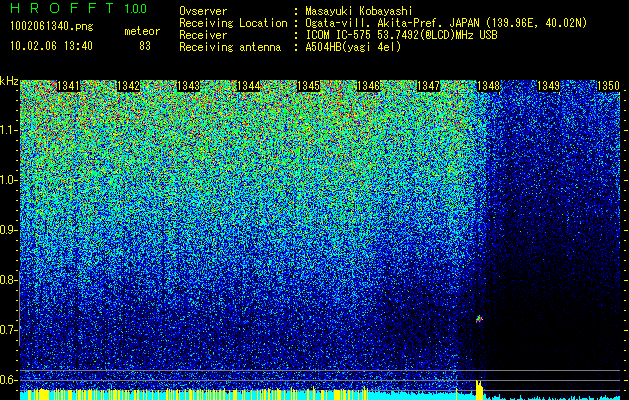
Task: Click the date text 10.02.06 13:40
Action: [51, 45]
